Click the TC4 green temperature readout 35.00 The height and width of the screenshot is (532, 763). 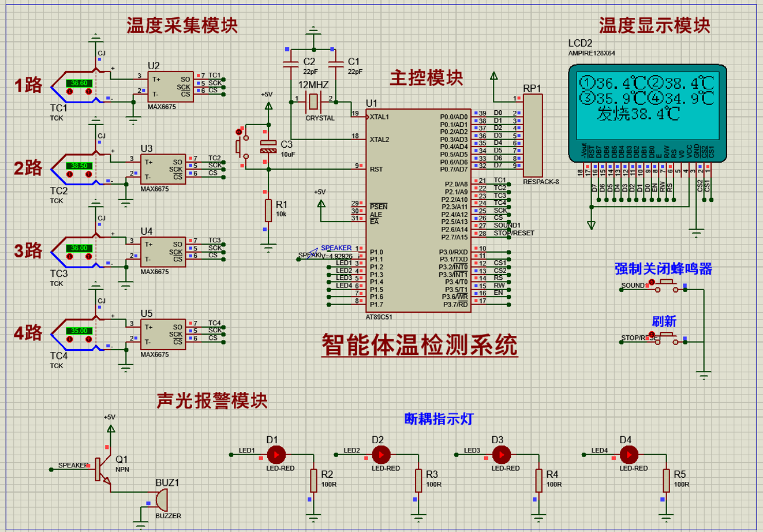80,331
